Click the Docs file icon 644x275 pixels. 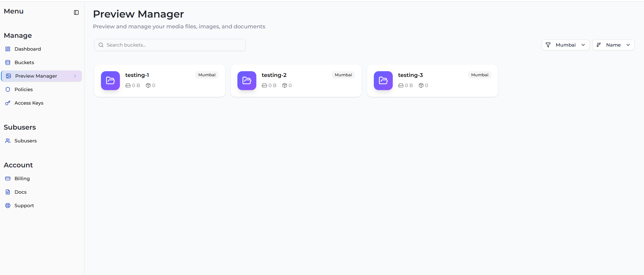click(x=8, y=192)
